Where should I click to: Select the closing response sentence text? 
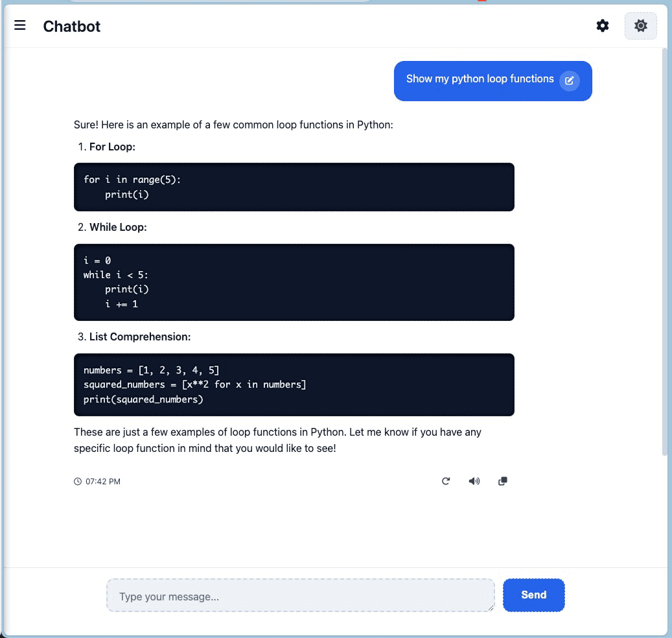(x=277, y=440)
